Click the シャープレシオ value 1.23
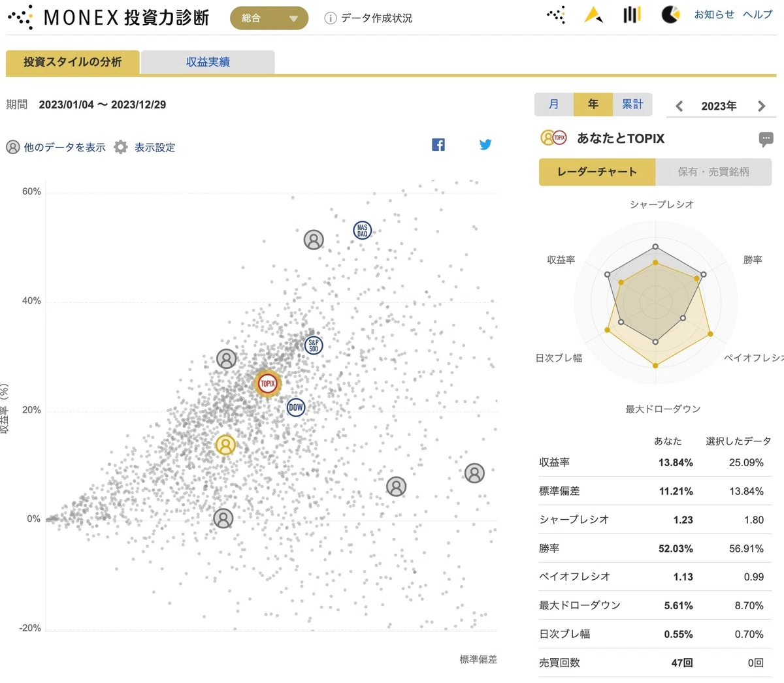This screenshot has height=683, width=784. pos(683,520)
